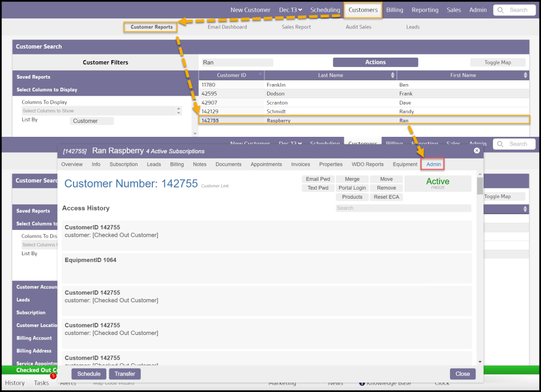The width and height of the screenshot is (541, 392).
Task: Switch to the WDO Reports tab
Action: point(367,164)
